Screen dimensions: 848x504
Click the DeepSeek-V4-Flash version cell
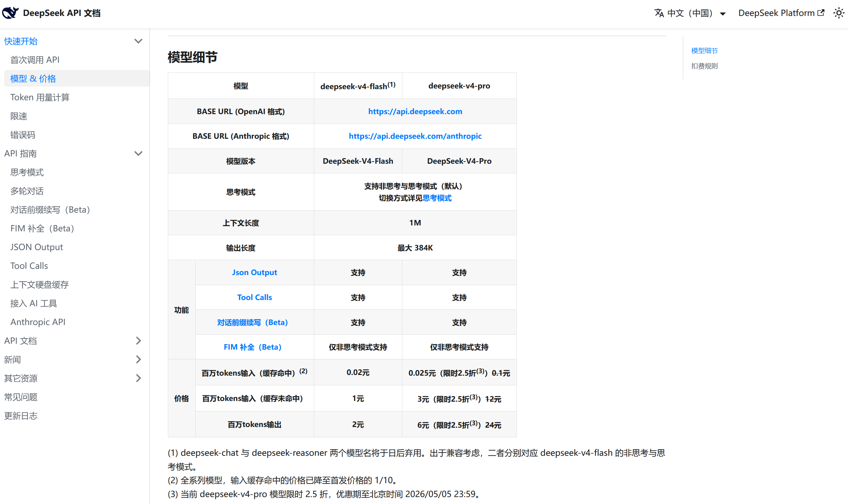point(358,161)
